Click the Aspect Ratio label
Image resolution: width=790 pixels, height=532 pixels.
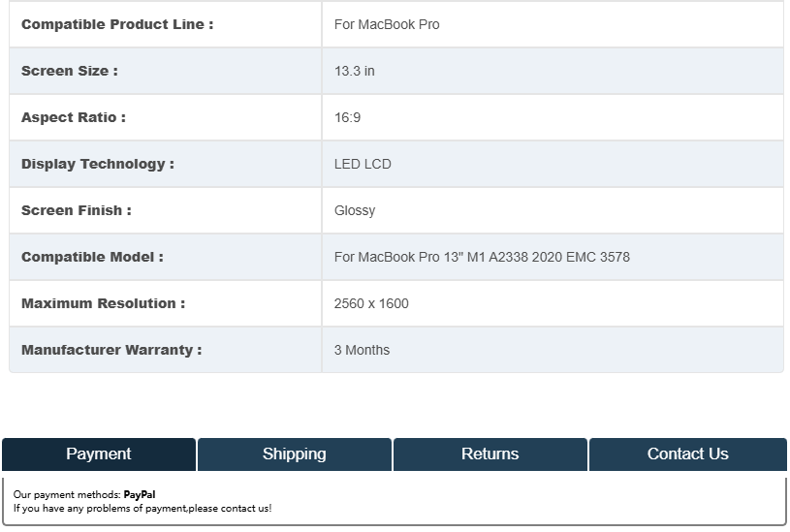click(x=74, y=117)
